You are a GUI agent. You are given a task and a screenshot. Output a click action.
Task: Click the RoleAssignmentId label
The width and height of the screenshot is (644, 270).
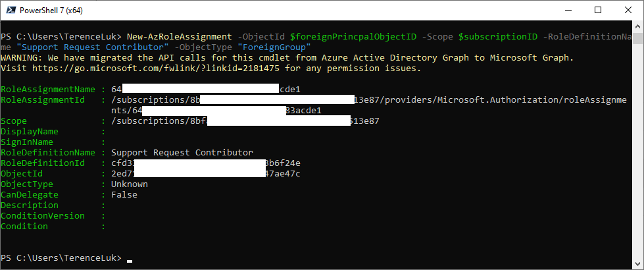click(x=43, y=100)
